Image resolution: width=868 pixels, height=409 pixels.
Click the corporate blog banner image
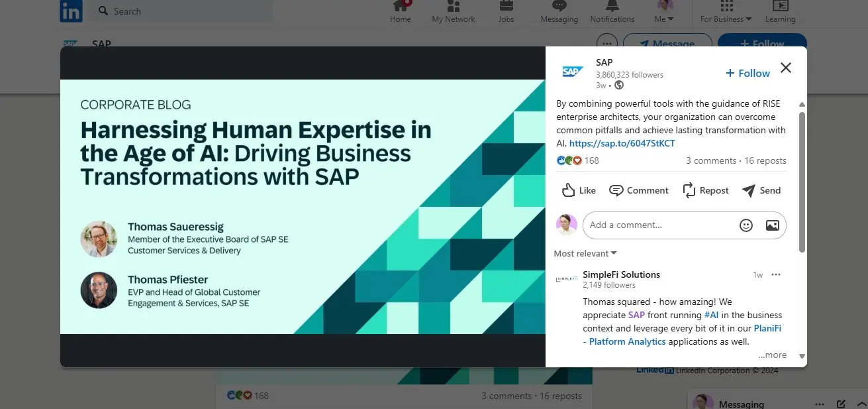coord(303,207)
